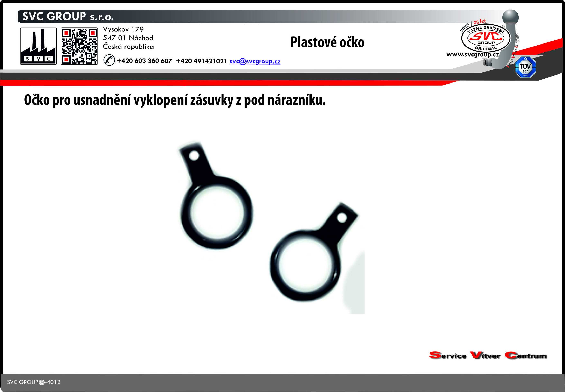Click the 'SVC GROUP©-4012' footer text
Viewport: 565px width, 392px height.
pyautogui.click(x=34, y=382)
